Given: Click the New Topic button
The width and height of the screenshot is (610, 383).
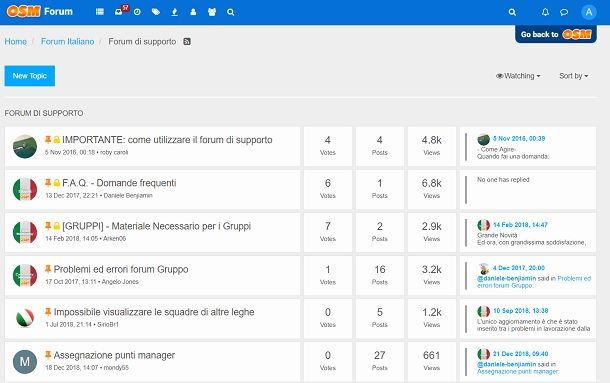Looking at the screenshot, I should click(30, 76).
